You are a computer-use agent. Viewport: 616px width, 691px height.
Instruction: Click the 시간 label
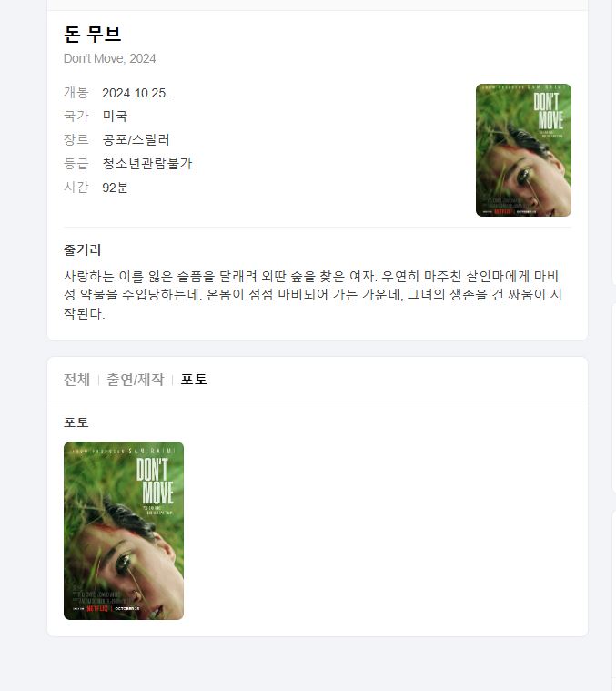76,188
